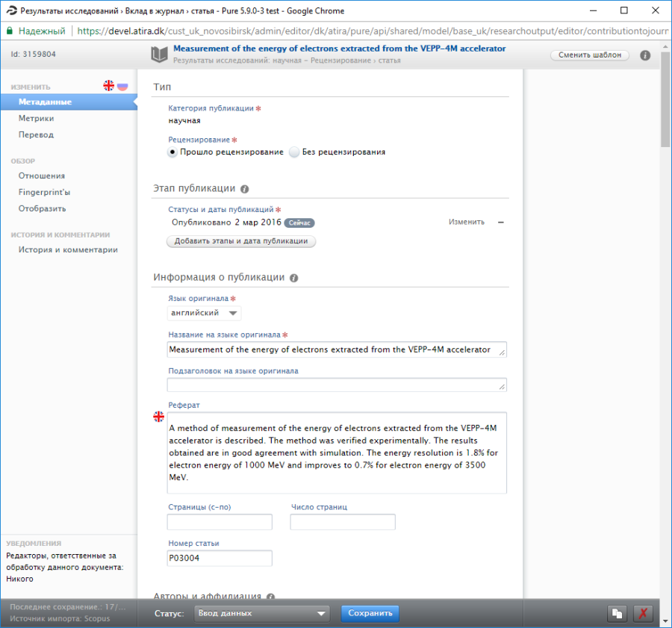Open the Язык оригинала английский dropdown
The image size is (672, 628).
[204, 313]
